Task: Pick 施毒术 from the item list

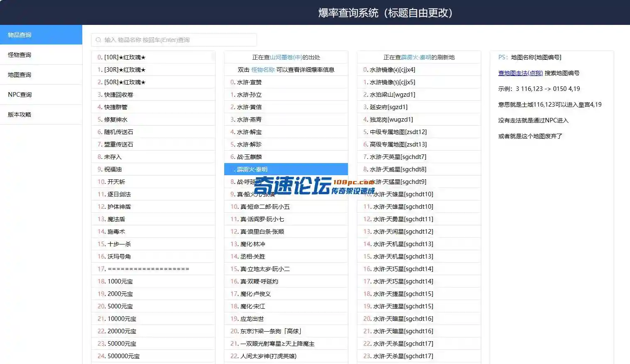Action: [153, 232]
